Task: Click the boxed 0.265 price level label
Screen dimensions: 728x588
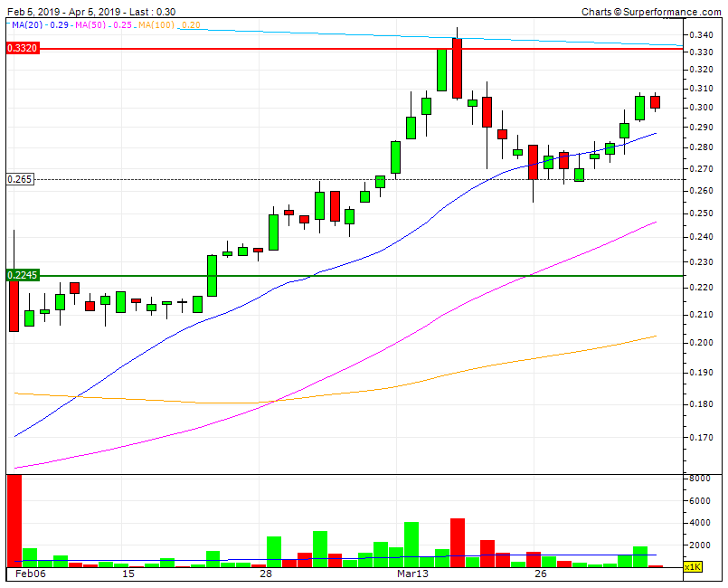Action: tap(21, 179)
